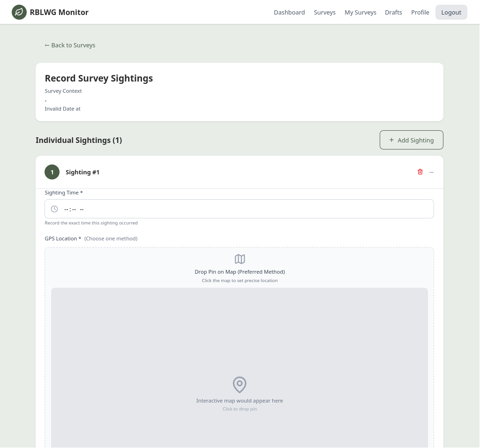Click the location pin icon on map
Image resolution: width=480 pixels, height=448 pixels.
[240, 385]
